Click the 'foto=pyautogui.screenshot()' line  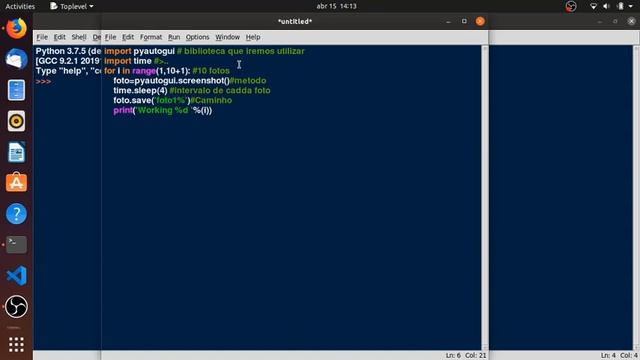171,80
